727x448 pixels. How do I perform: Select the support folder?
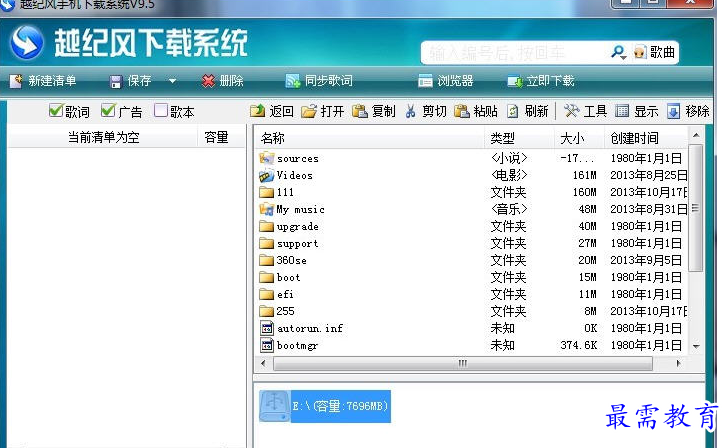click(x=289, y=243)
